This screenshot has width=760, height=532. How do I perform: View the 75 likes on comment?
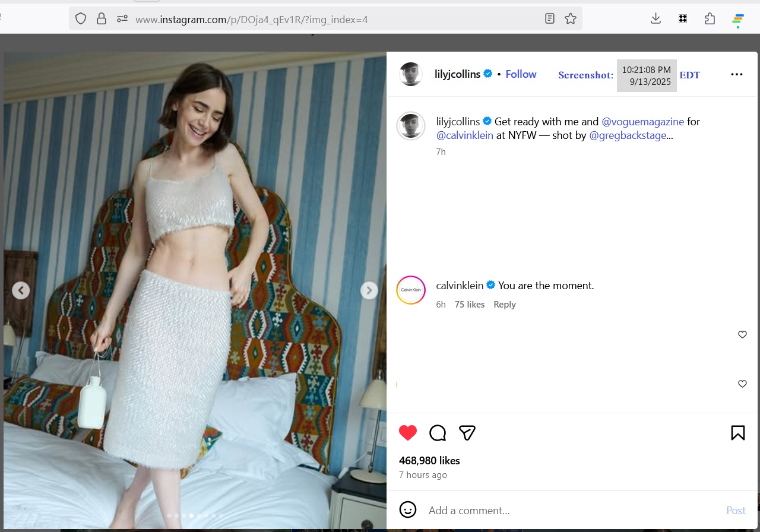click(470, 305)
